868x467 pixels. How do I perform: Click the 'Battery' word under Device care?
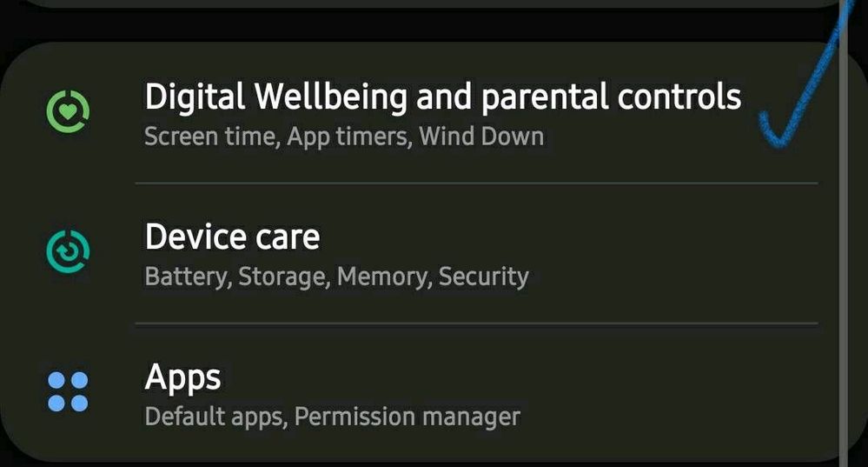[188, 277]
